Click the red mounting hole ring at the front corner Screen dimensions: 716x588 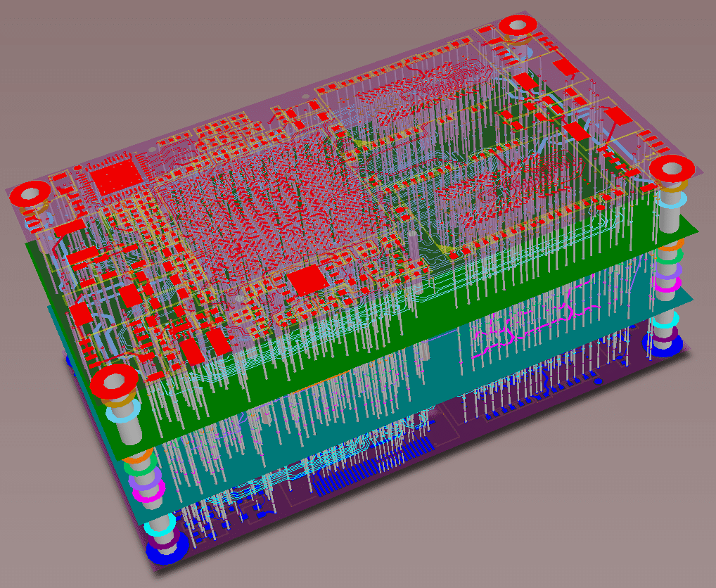coord(114,382)
